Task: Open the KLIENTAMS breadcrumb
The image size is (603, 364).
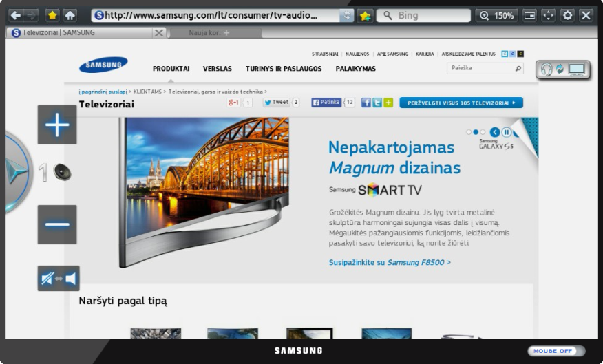Action: tap(148, 92)
